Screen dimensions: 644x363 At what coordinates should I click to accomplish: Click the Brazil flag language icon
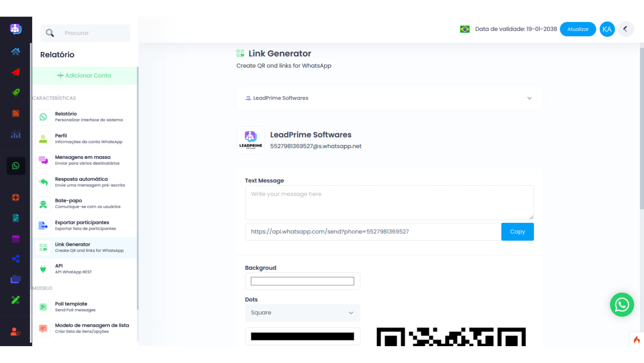(465, 29)
